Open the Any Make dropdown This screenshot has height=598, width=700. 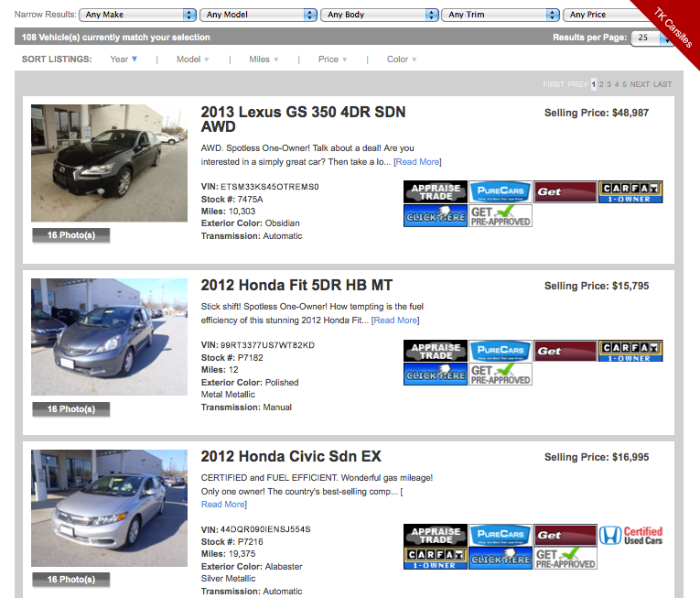pyautogui.click(x=137, y=15)
